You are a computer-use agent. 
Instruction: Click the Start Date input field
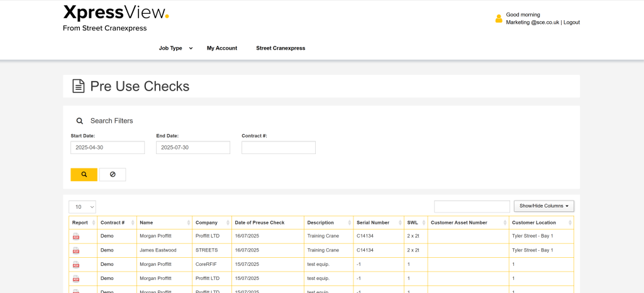pyautogui.click(x=108, y=148)
